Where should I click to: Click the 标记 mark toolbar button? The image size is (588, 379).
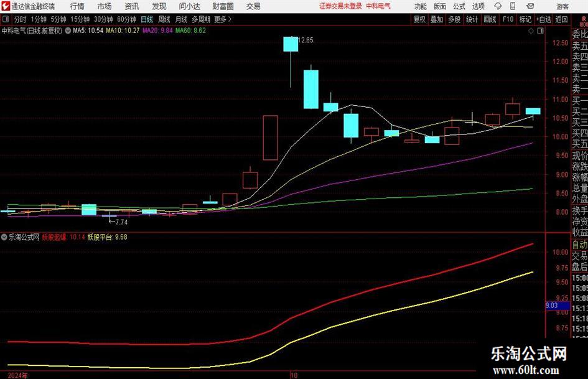tap(525, 19)
